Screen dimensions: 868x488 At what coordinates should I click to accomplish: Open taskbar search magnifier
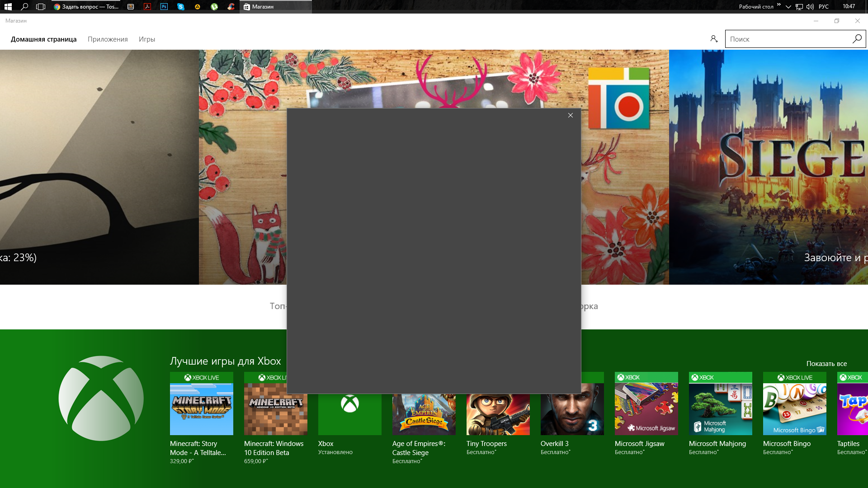pyautogui.click(x=24, y=7)
